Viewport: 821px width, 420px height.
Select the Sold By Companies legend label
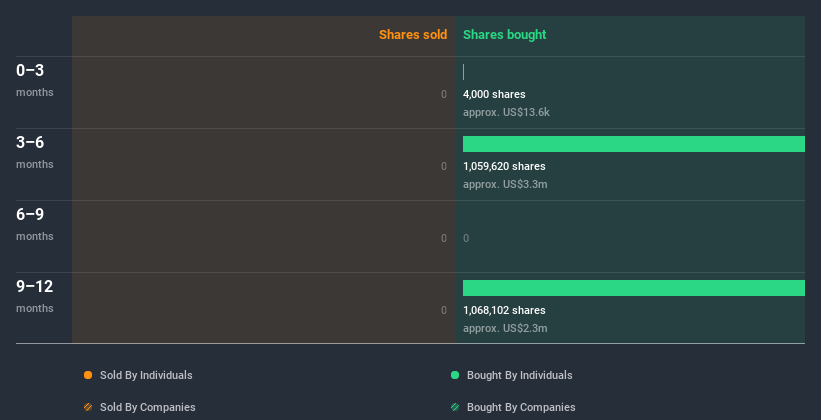pos(148,407)
